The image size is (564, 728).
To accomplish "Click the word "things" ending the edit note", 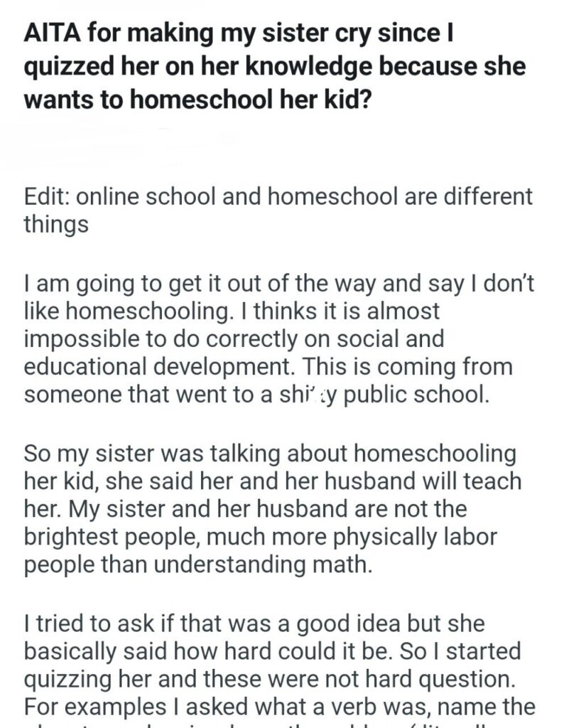I will pyautogui.click(x=56, y=224).
